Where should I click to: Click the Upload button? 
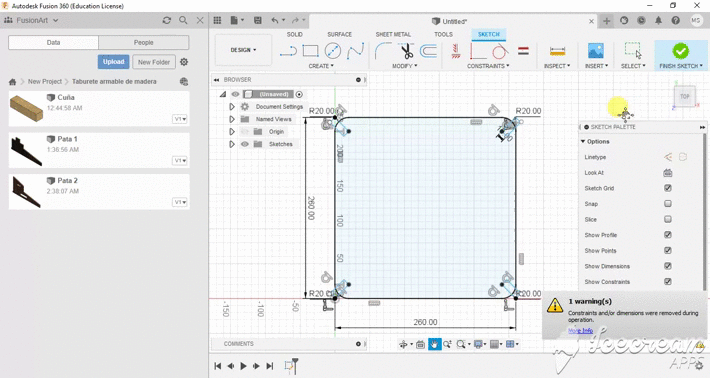pyautogui.click(x=113, y=62)
